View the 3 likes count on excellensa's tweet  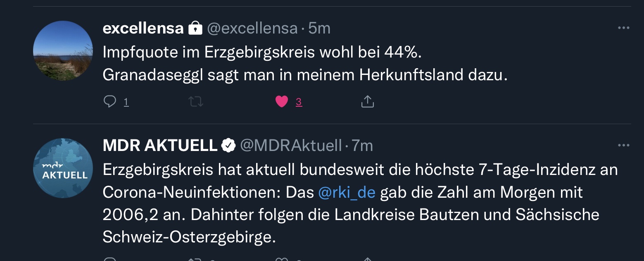[x=299, y=102]
